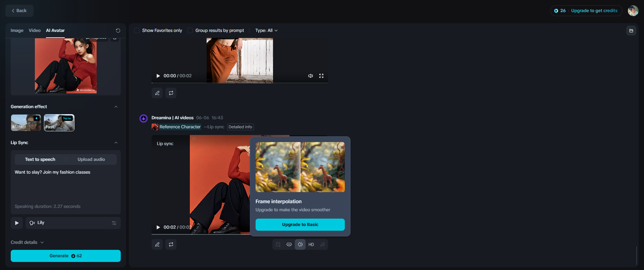Click the first generated video preview

(240, 60)
